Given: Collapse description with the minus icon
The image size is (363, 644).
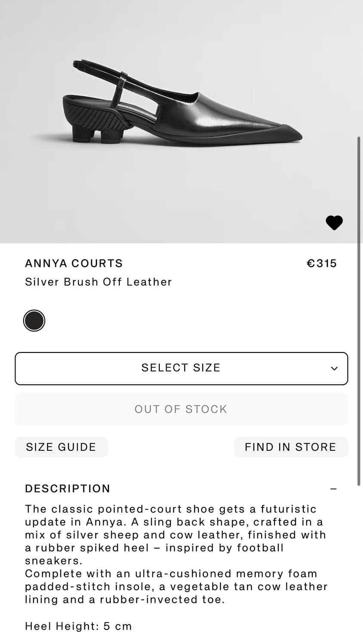Looking at the screenshot, I should 333,489.
